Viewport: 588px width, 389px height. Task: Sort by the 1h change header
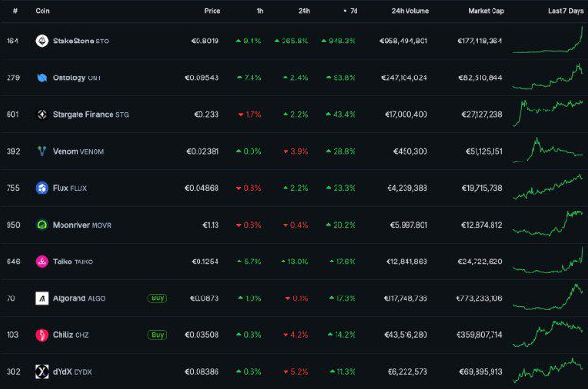pos(258,10)
